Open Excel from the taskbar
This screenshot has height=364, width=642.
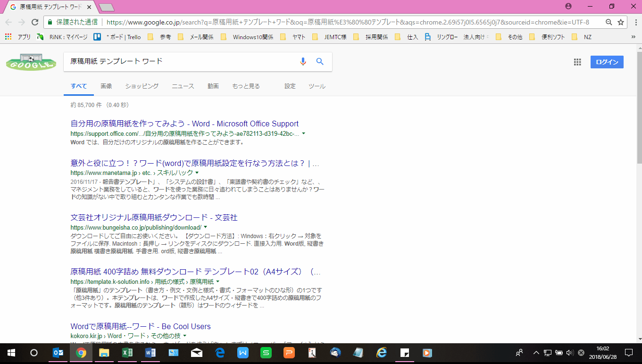[x=127, y=353]
